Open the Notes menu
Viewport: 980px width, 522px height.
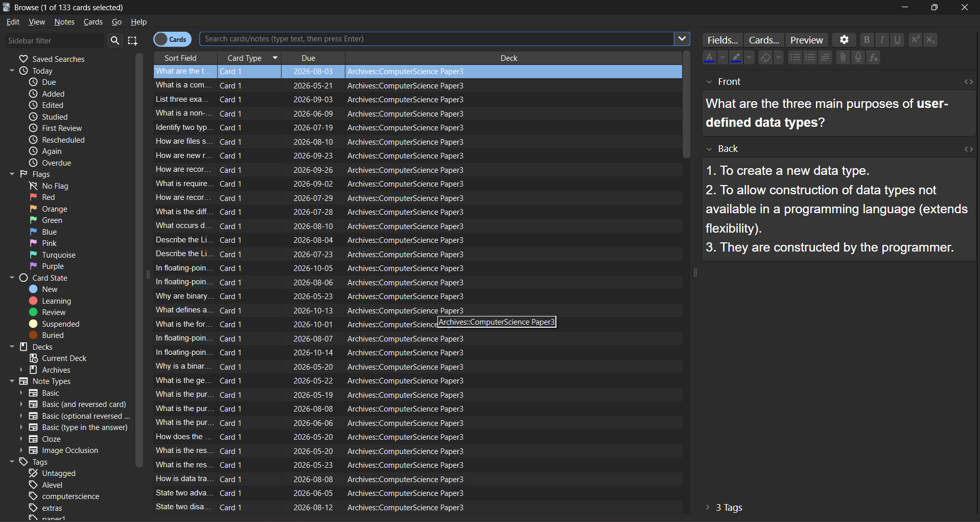(x=64, y=22)
